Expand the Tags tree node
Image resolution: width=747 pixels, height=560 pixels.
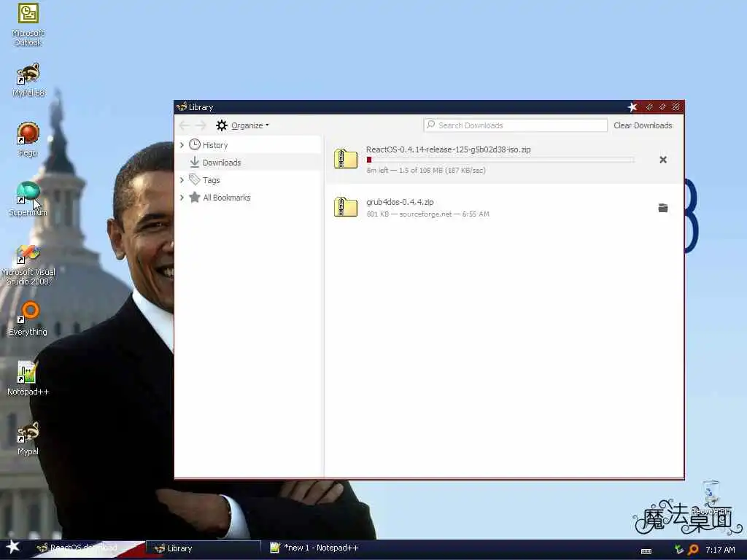pyautogui.click(x=182, y=180)
